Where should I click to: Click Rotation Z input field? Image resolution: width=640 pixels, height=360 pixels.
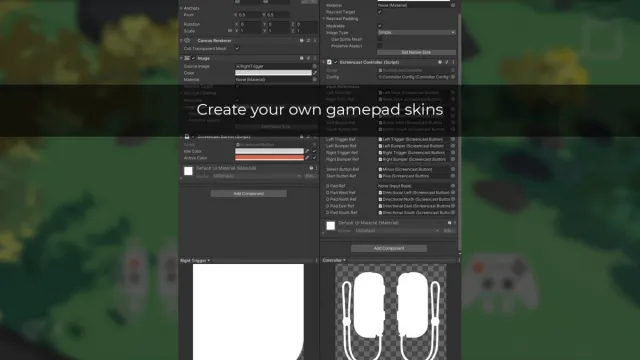coord(306,24)
